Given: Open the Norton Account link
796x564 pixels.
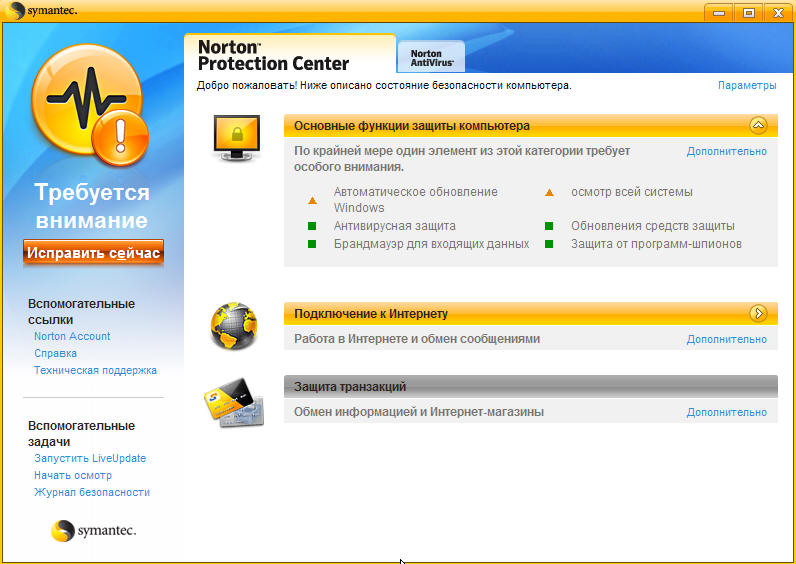Looking at the screenshot, I should click(72, 336).
